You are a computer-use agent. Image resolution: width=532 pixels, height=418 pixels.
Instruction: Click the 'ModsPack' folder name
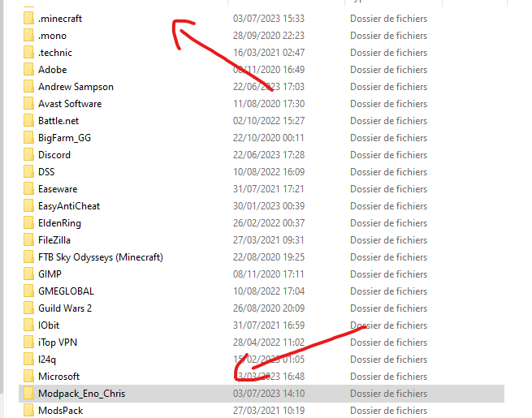pyautogui.click(x=60, y=411)
